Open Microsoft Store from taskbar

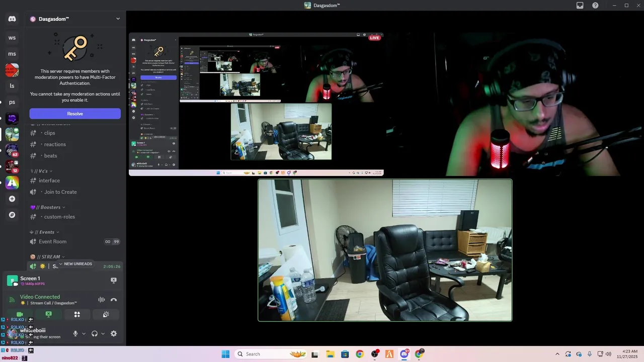coord(345,354)
